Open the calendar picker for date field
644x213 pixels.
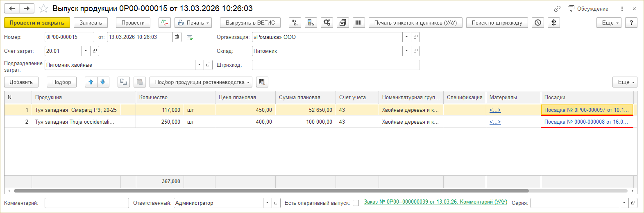point(177,37)
